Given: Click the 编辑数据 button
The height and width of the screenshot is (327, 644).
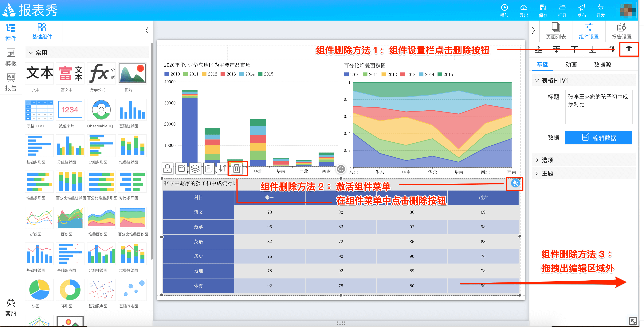Looking at the screenshot, I should (x=599, y=138).
